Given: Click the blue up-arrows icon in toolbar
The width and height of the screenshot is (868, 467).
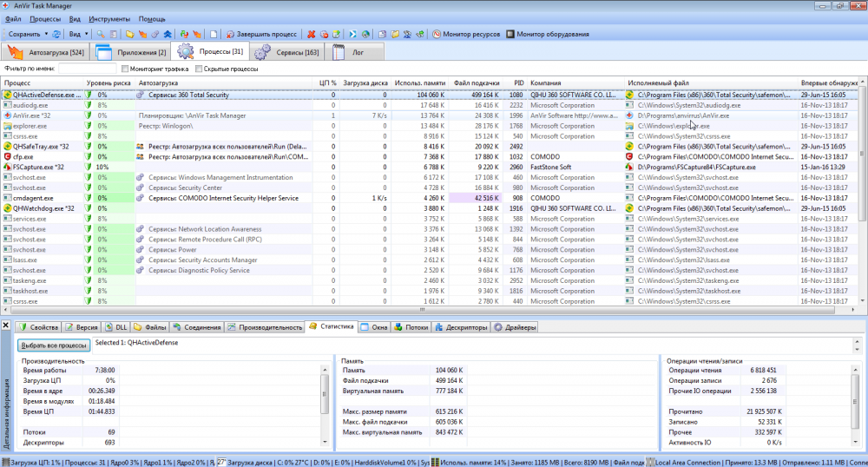Looking at the screenshot, I should tap(168, 35).
